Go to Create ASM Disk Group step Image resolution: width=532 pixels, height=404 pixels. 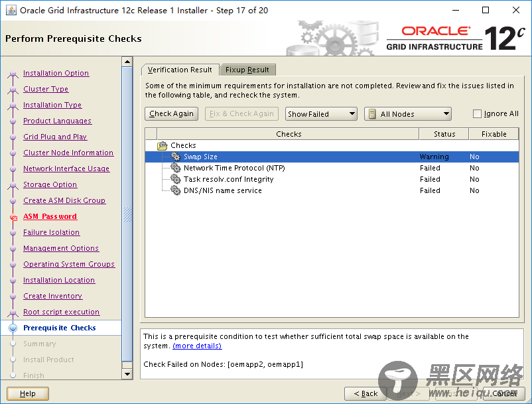[x=64, y=200]
